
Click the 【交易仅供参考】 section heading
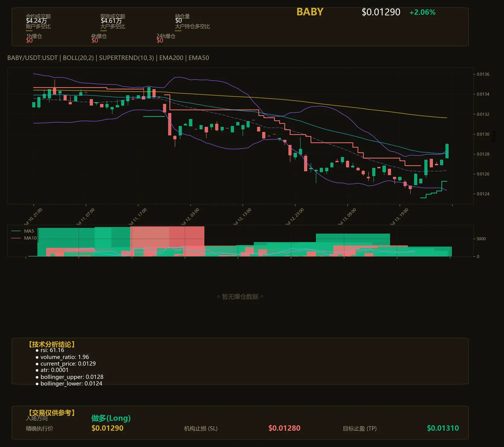pyautogui.click(x=51, y=413)
